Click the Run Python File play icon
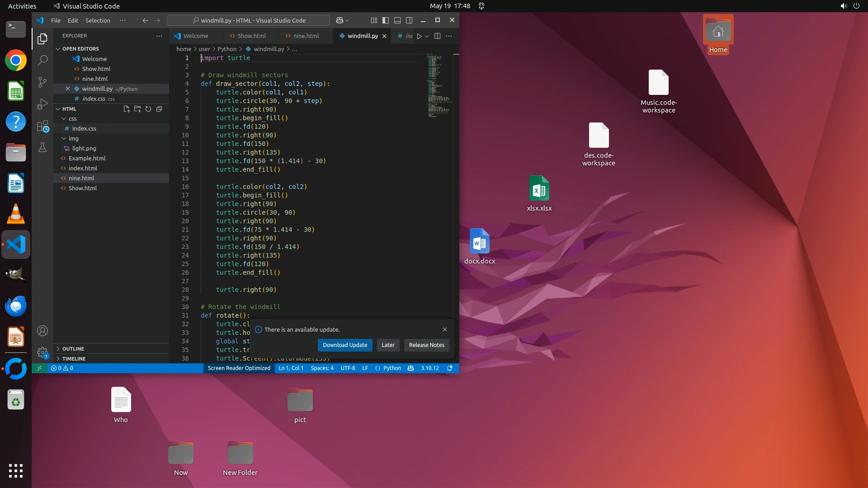Image resolution: width=868 pixels, height=488 pixels. point(419,36)
